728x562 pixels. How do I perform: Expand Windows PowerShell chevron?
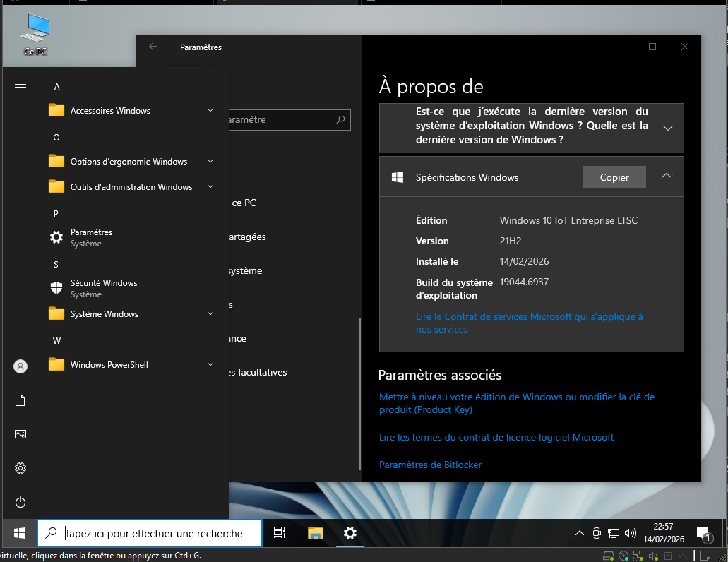pyautogui.click(x=210, y=364)
